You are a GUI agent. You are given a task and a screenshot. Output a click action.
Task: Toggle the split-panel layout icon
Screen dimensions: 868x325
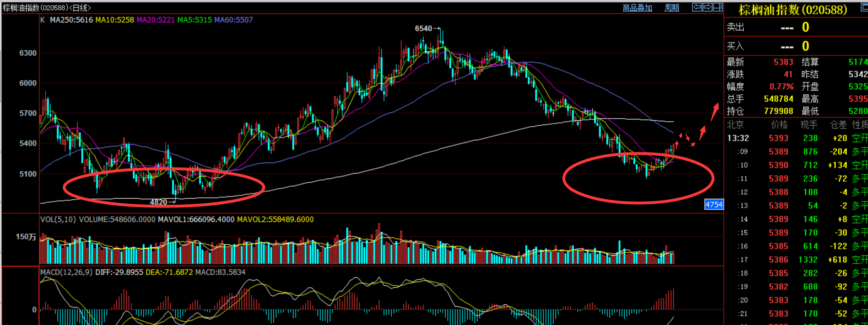pos(718,7)
